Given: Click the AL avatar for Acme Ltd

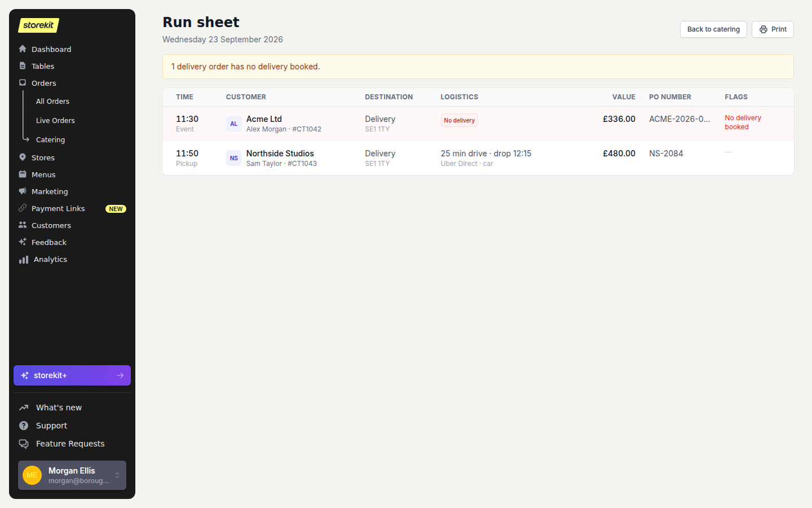Looking at the screenshot, I should point(234,124).
